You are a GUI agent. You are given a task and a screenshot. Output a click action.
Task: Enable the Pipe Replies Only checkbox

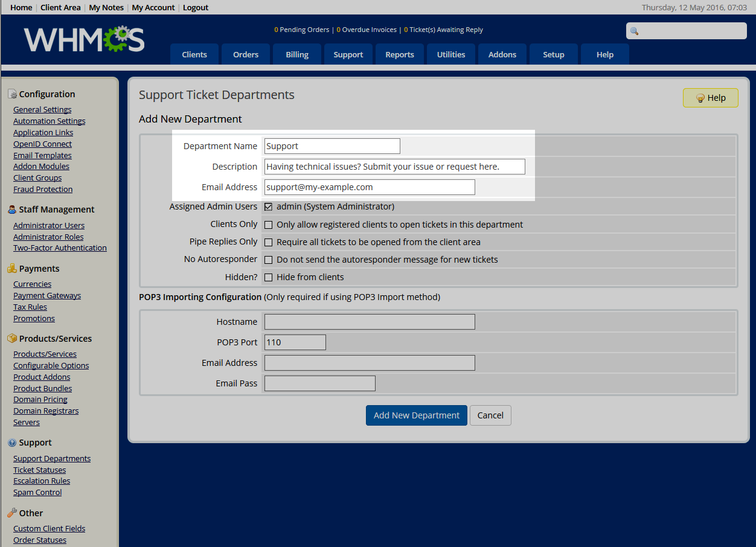(269, 243)
